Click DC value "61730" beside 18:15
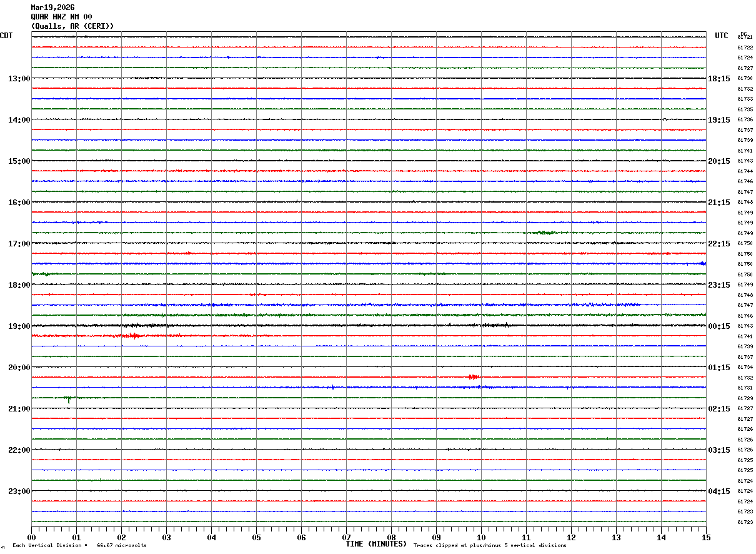 point(745,79)
